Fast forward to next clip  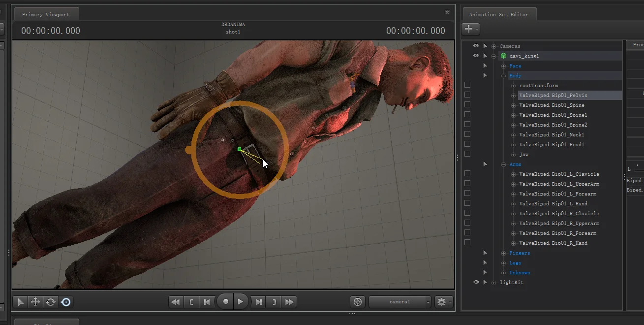coord(290,302)
